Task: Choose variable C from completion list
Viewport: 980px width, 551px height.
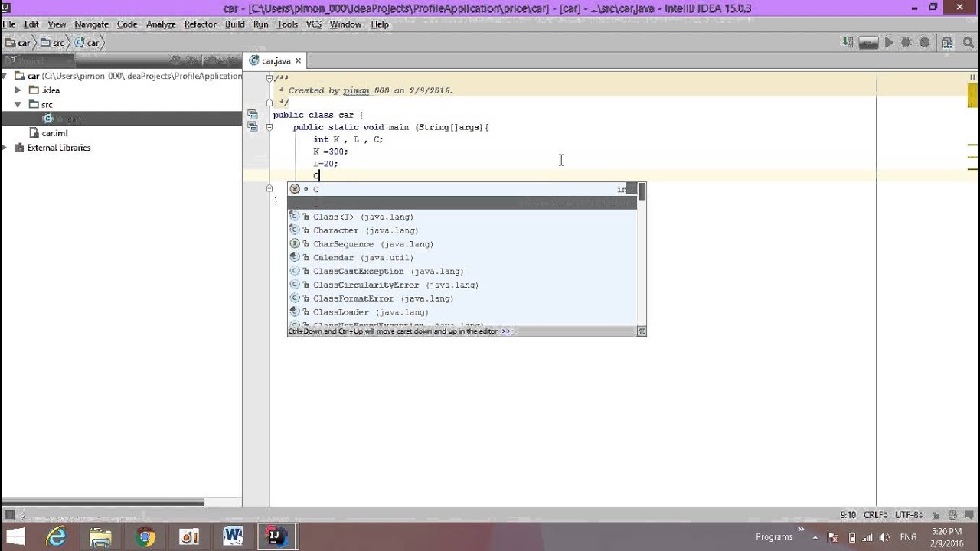Action: 462,189
